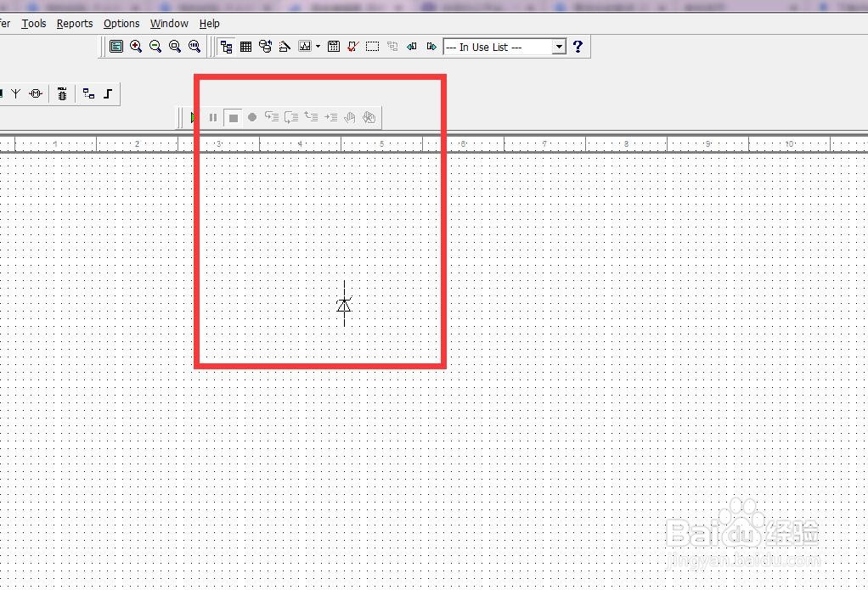Place a bus line icon
This screenshot has width=868, height=590.
point(108,93)
